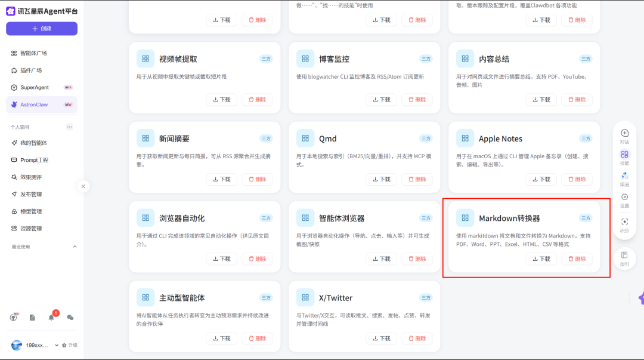The width and height of the screenshot is (644, 360).
Task: Click the user avatar at bottom left
Action: pos(17,345)
